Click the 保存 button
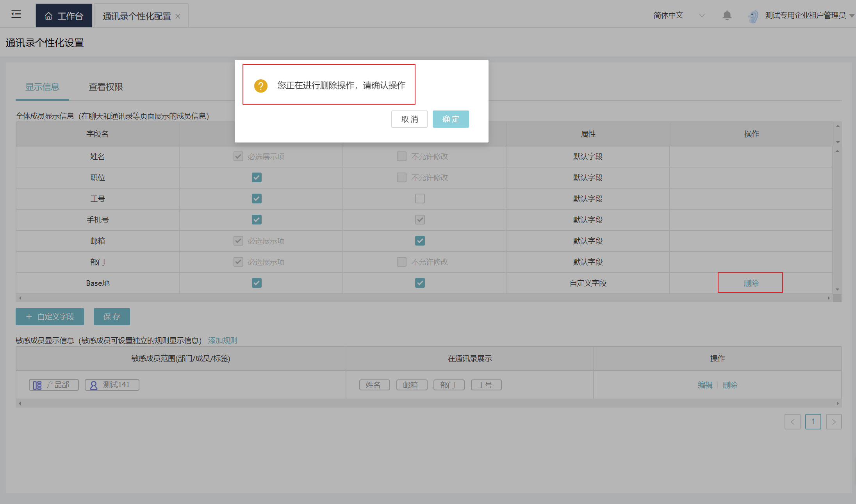This screenshot has height=504, width=856. coord(112,317)
